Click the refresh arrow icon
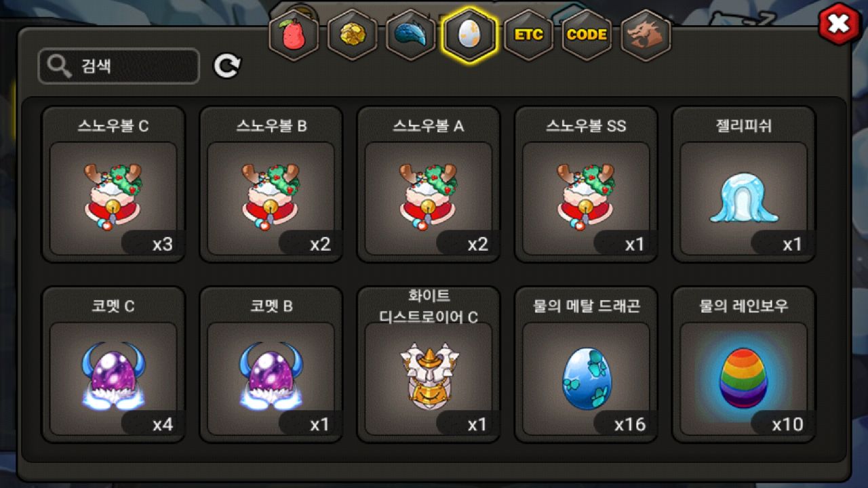The width and height of the screenshot is (868, 488). 227,66
